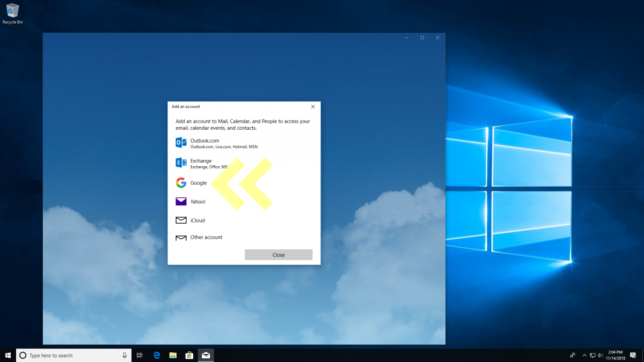Show hidden system tray icons
644x362 pixels.
tap(584, 355)
